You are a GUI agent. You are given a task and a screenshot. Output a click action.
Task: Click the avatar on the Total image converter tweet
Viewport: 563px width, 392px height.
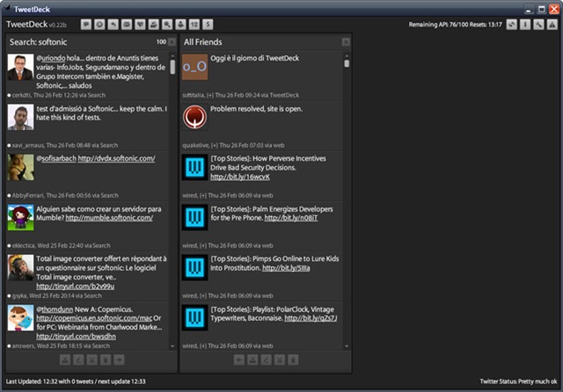tap(21, 268)
